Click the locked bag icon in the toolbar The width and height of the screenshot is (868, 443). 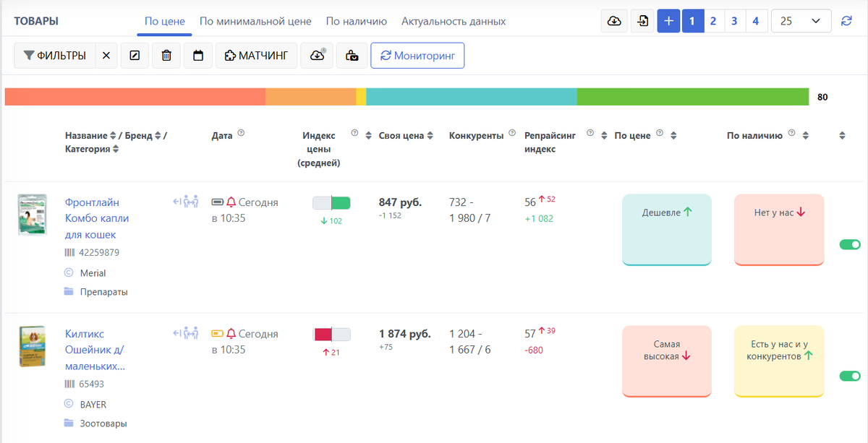(352, 55)
